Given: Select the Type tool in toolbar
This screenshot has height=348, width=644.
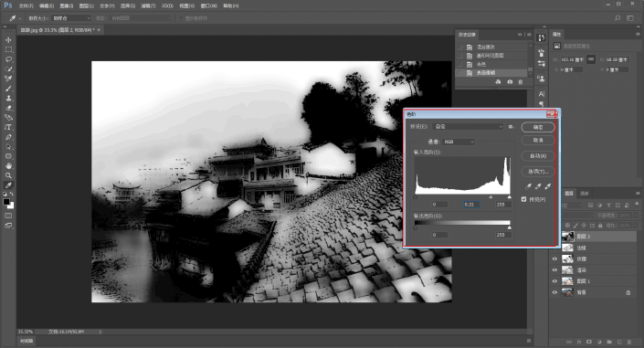Looking at the screenshot, I should coord(8,127).
